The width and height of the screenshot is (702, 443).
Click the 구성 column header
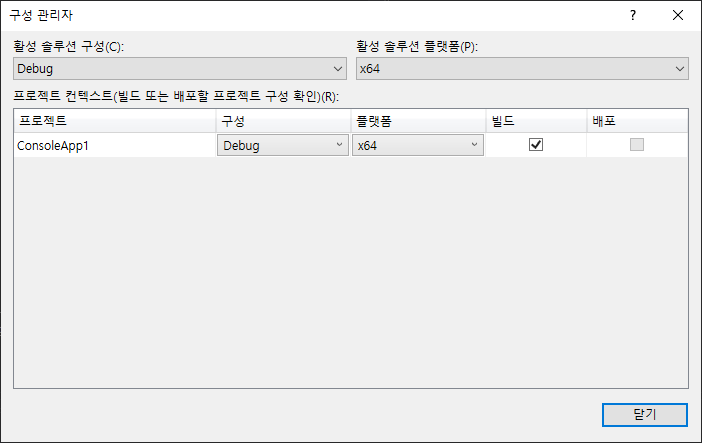click(x=283, y=121)
